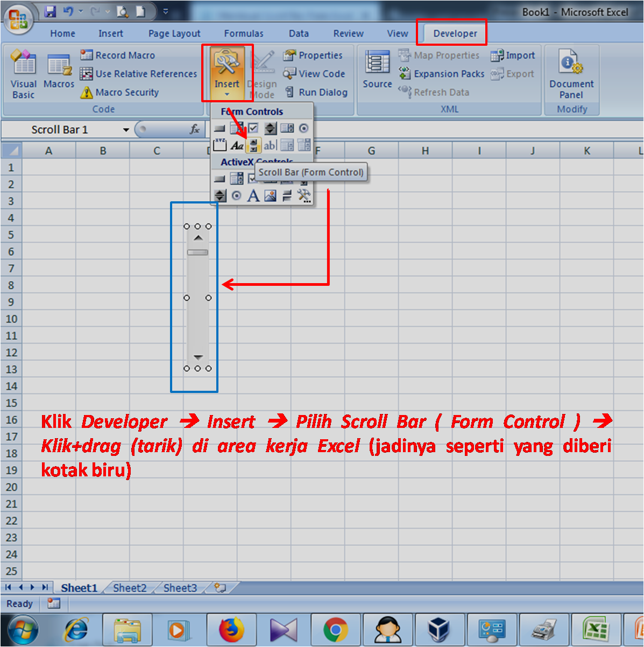
Task: Open Print Preview from Quick Access Toolbar
Action: (122, 11)
